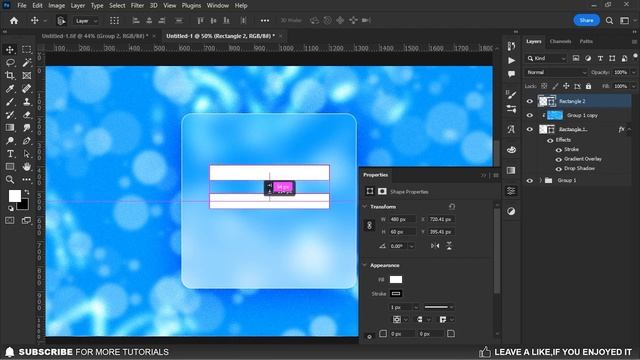Open the auto-select Layer dropdown
Screen dimensions: 640x360
[x=86, y=21]
